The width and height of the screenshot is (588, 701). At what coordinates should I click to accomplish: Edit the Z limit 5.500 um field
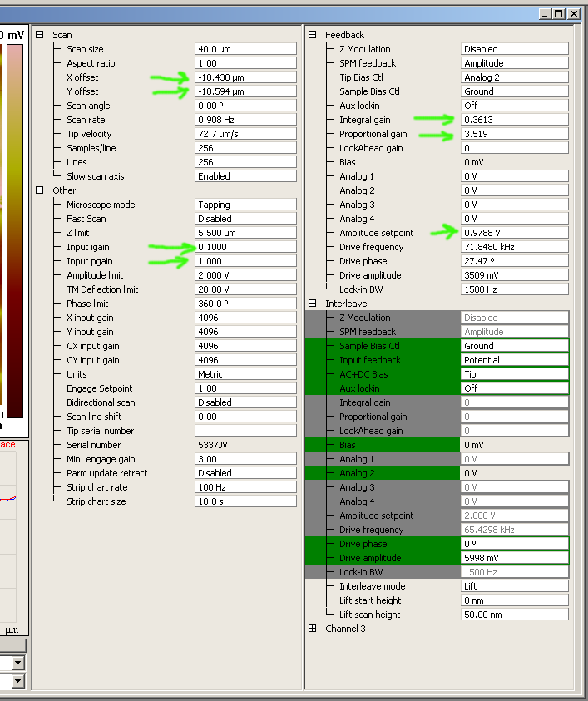click(x=245, y=233)
